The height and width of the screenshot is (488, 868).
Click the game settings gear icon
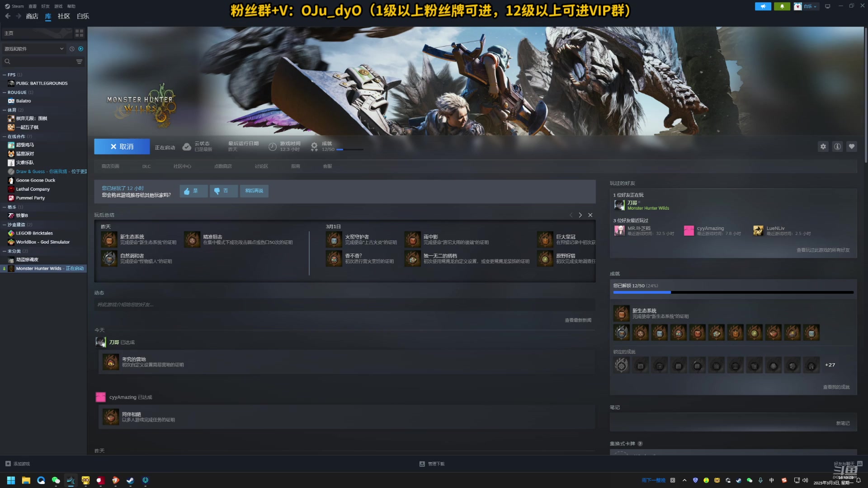823,146
